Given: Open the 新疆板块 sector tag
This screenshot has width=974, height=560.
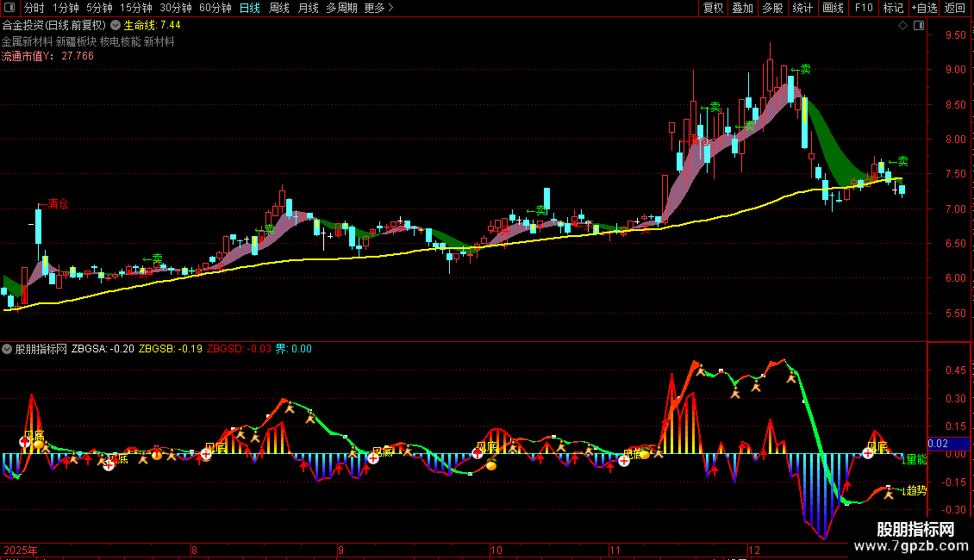Looking at the screenshot, I should click(77, 41).
